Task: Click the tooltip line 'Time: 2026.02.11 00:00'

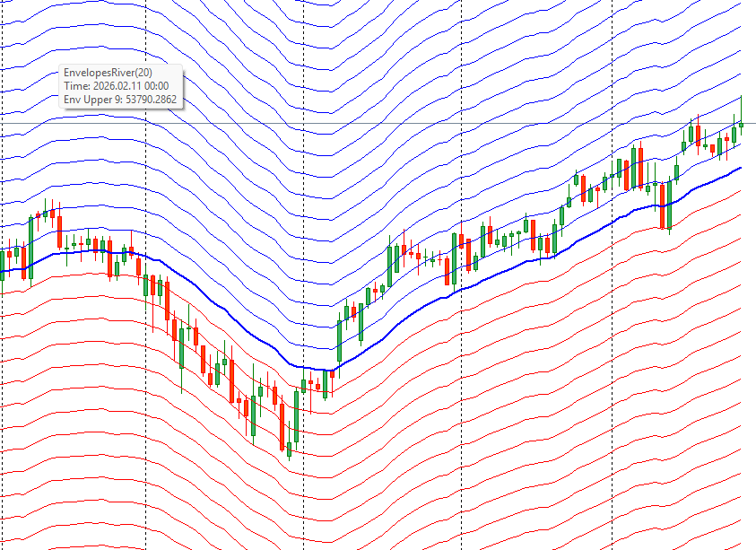Action: [x=117, y=86]
